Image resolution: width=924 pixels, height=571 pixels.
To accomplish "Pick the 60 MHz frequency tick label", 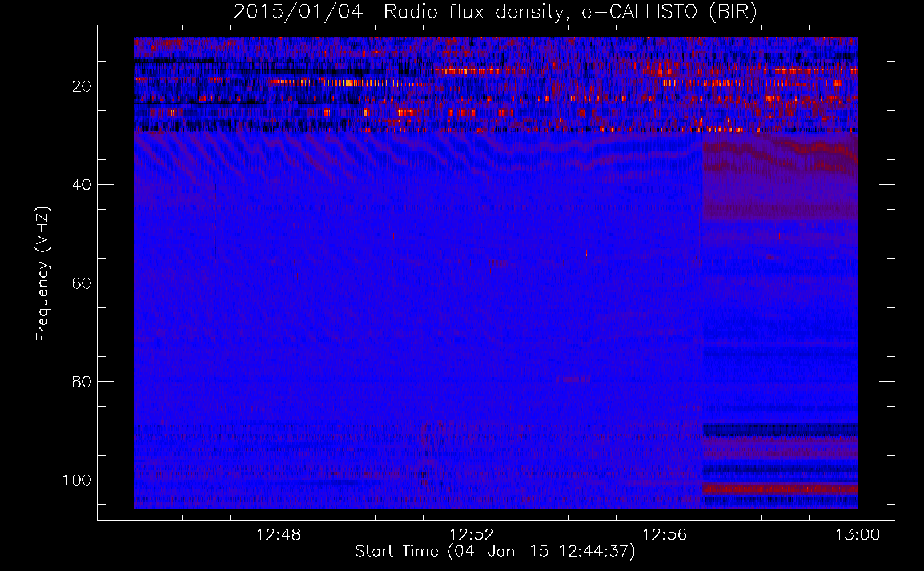I will click(x=82, y=283).
